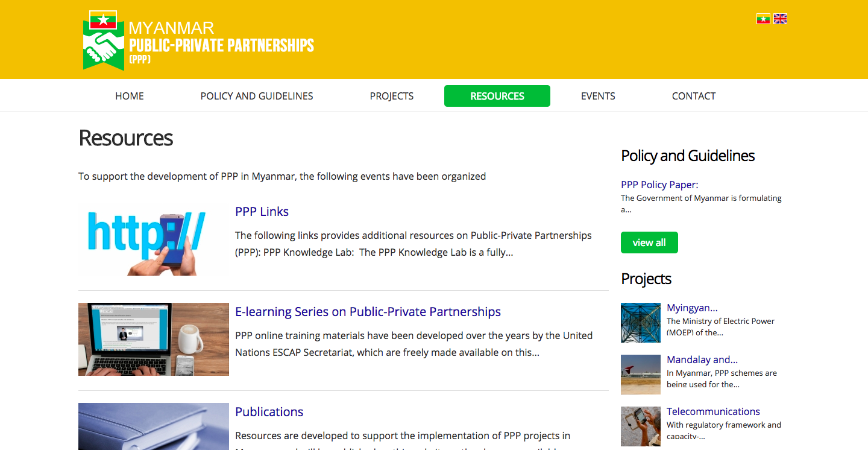Open E-learning Series on Public-Private Partnerships
868x450 pixels.
[368, 312]
